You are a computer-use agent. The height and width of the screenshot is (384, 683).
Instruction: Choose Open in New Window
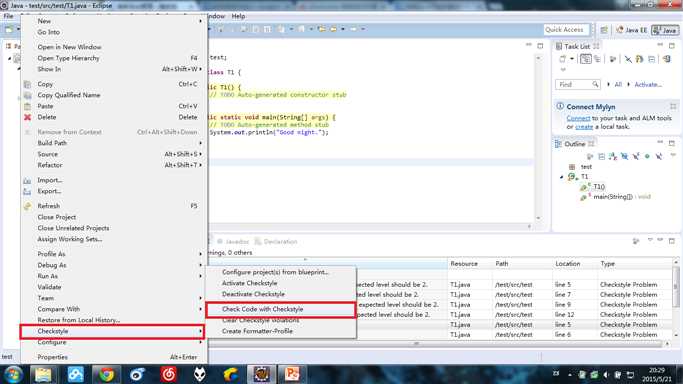tap(114, 47)
